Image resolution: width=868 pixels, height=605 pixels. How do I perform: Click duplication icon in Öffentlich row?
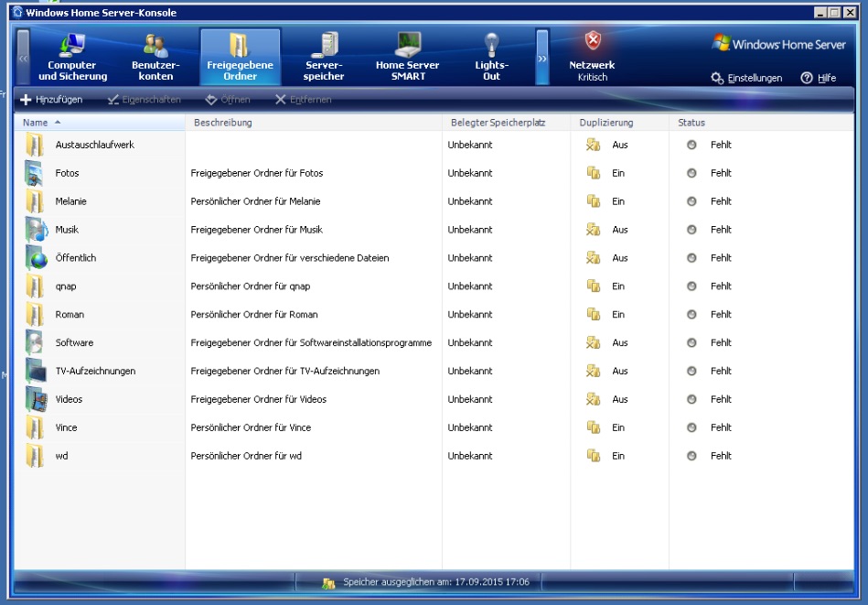pyautogui.click(x=593, y=257)
